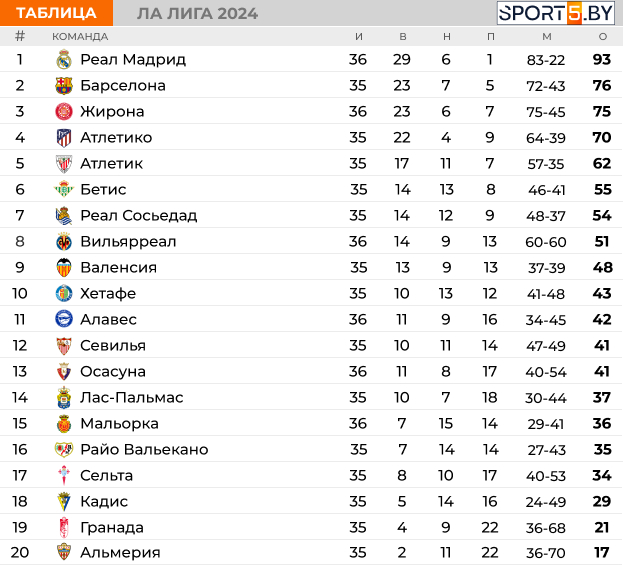Click the Алавес blue round logo
623x565 pixels.
[x=64, y=319]
